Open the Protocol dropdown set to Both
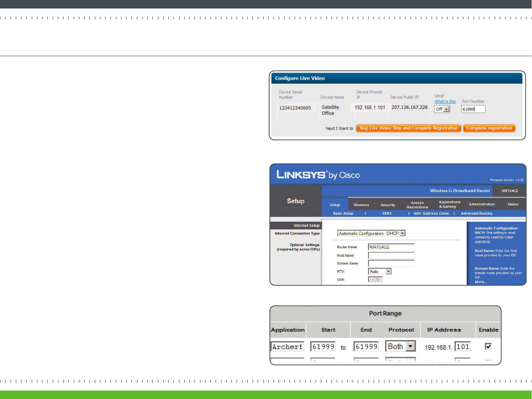The width and height of the screenshot is (532, 399). pos(401,346)
